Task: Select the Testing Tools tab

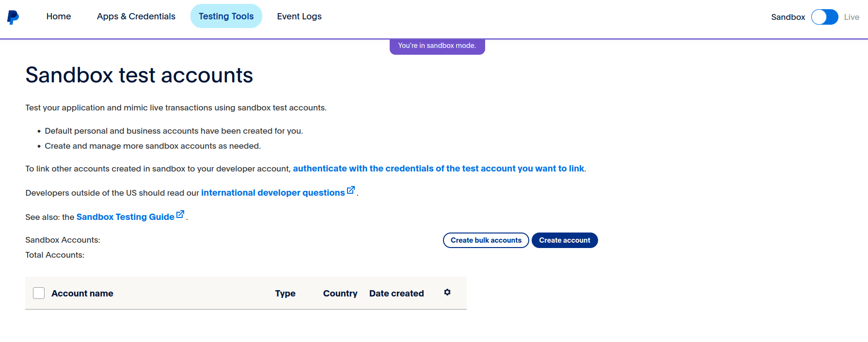Action: 226,16
